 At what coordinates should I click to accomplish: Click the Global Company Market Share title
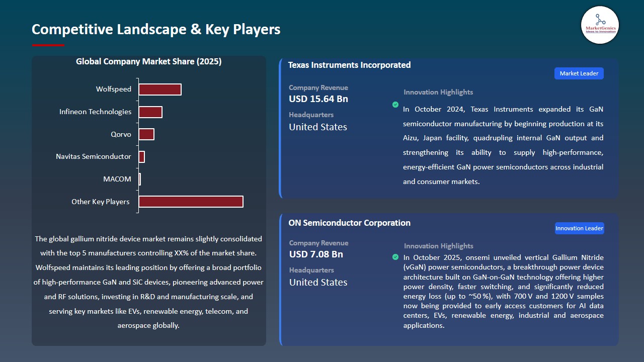(149, 61)
